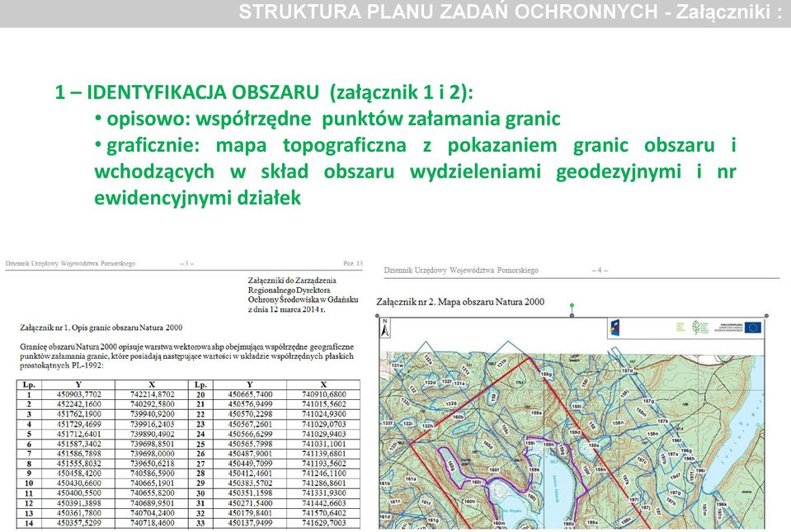Image resolution: width=791 pixels, height=532 pixels.
Task: Click the table cell '450570,2298'
Action: (x=250, y=414)
